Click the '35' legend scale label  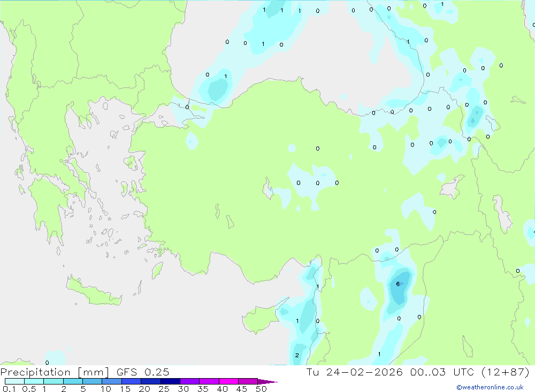point(203,389)
